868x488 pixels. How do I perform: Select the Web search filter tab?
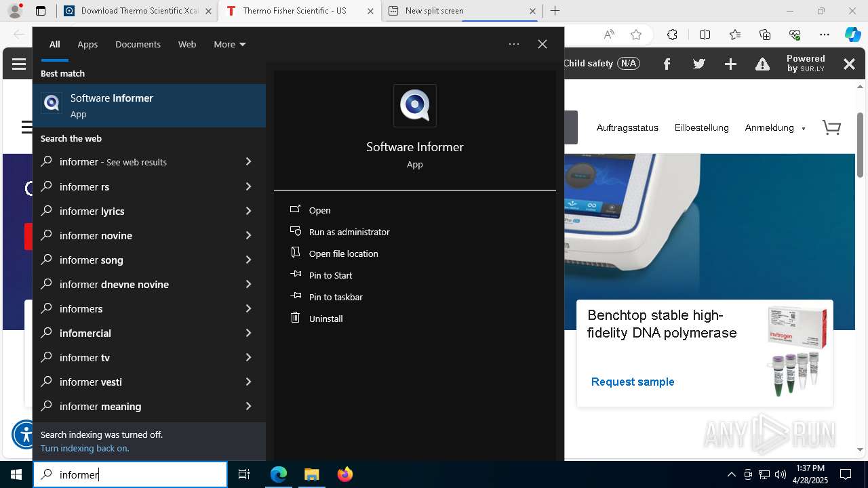pyautogui.click(x=187, y=44)
